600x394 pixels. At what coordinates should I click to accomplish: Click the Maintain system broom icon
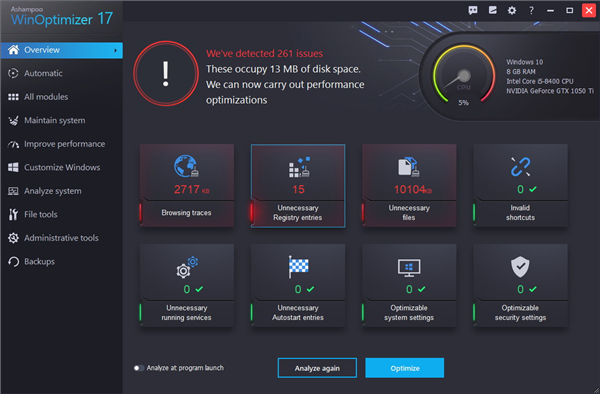click(13, 121)
